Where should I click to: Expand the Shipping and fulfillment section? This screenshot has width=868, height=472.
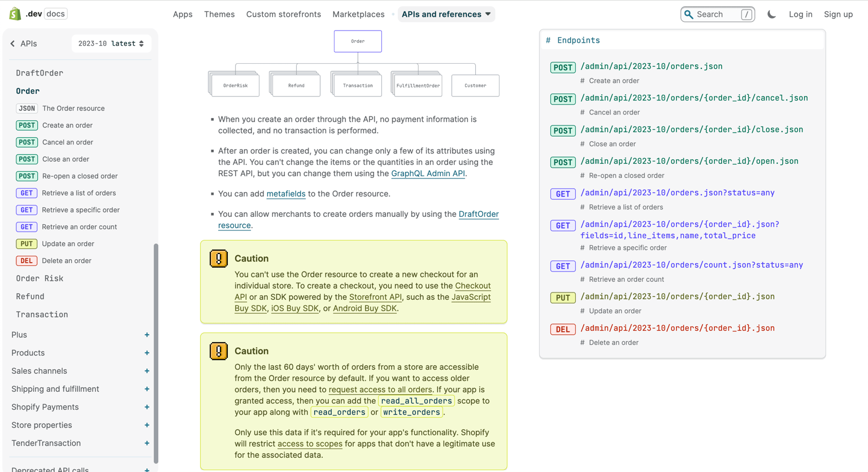point(147,389)
